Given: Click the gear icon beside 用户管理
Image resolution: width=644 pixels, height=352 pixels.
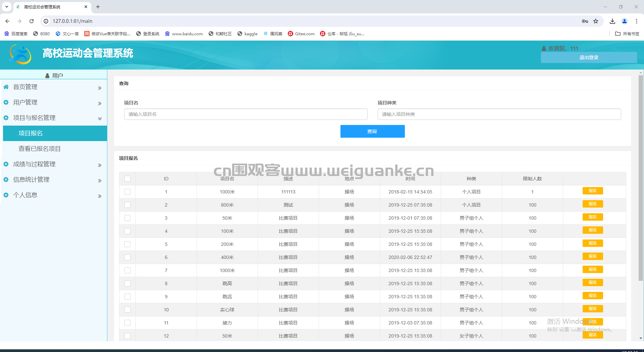Looking at the screenshot, I should [x=6, y=102].
